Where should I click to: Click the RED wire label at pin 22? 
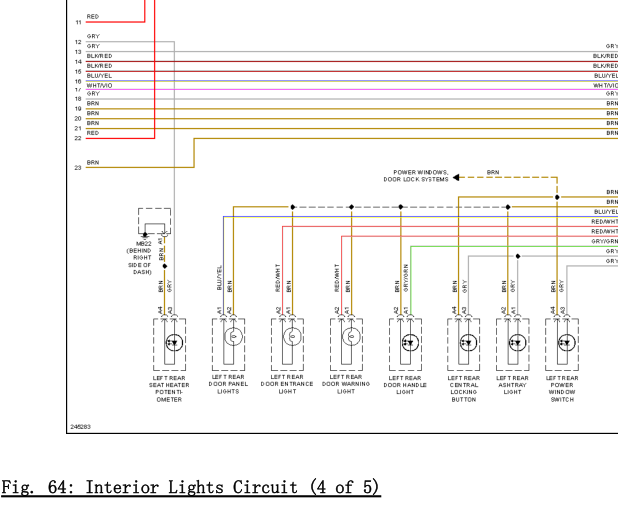coord(93,133)
